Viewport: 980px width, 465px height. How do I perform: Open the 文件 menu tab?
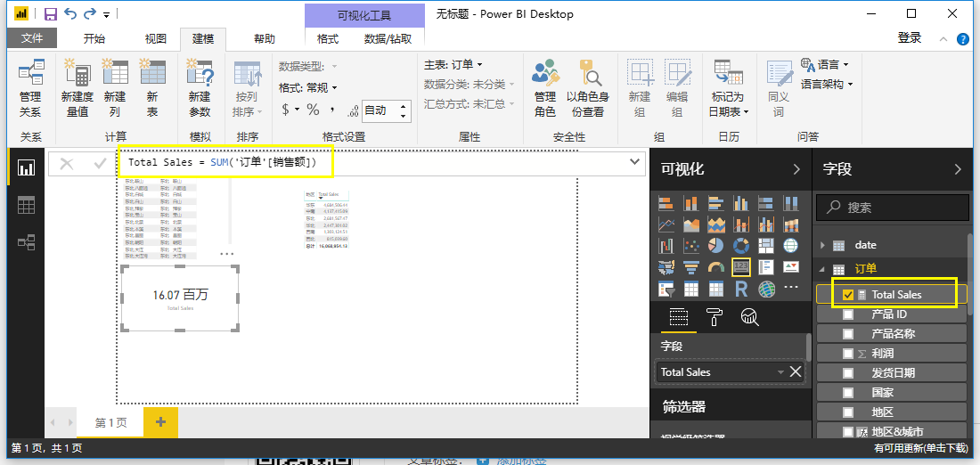click(32, 38)
